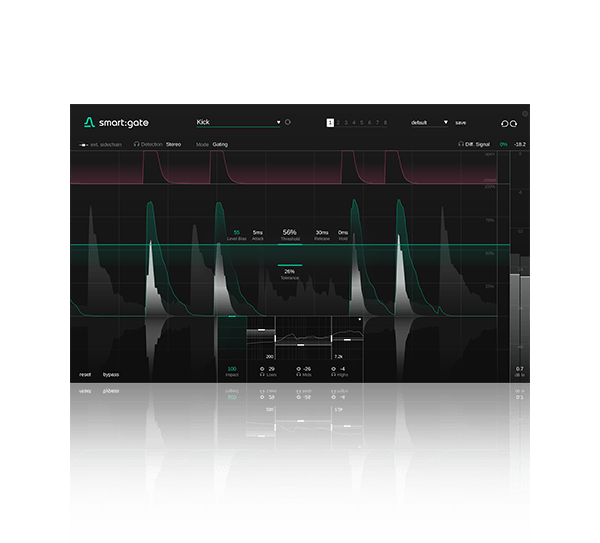Click the 7.2k crossover frequency label
This screenshot has width=600, height=543.
point(338,357)
